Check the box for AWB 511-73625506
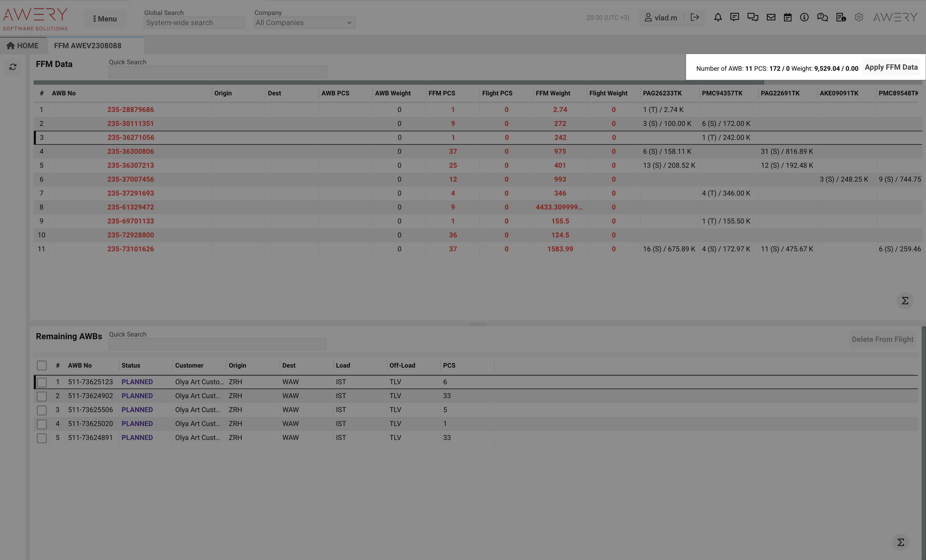This screenshot has width=926, height=560. (42, 410)
